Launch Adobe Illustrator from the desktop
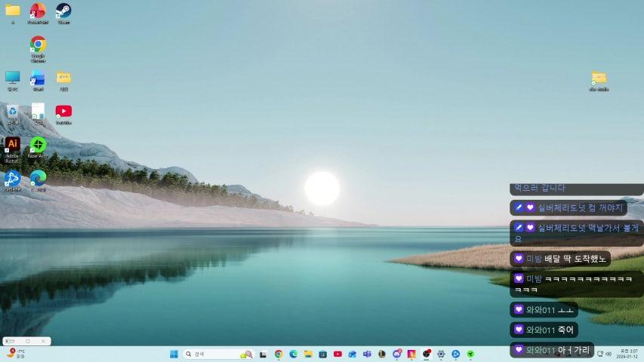This screenshot has height=362, width=644. click(12, 145)
